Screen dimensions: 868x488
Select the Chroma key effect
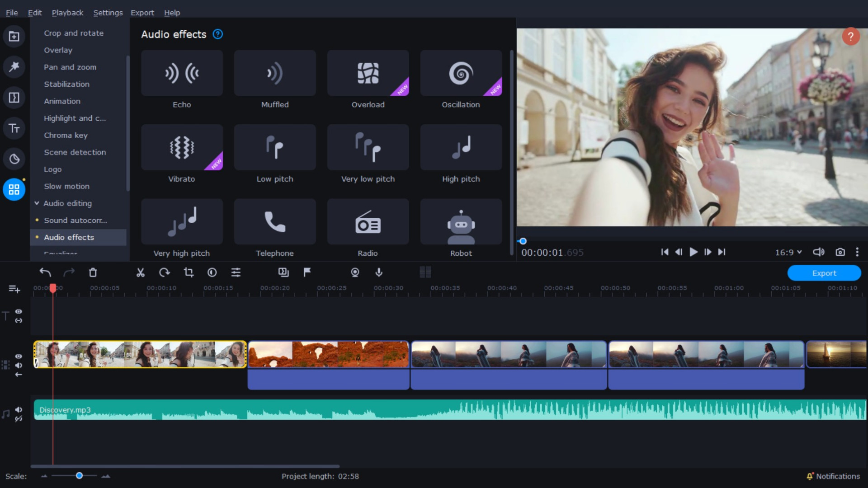66,135
